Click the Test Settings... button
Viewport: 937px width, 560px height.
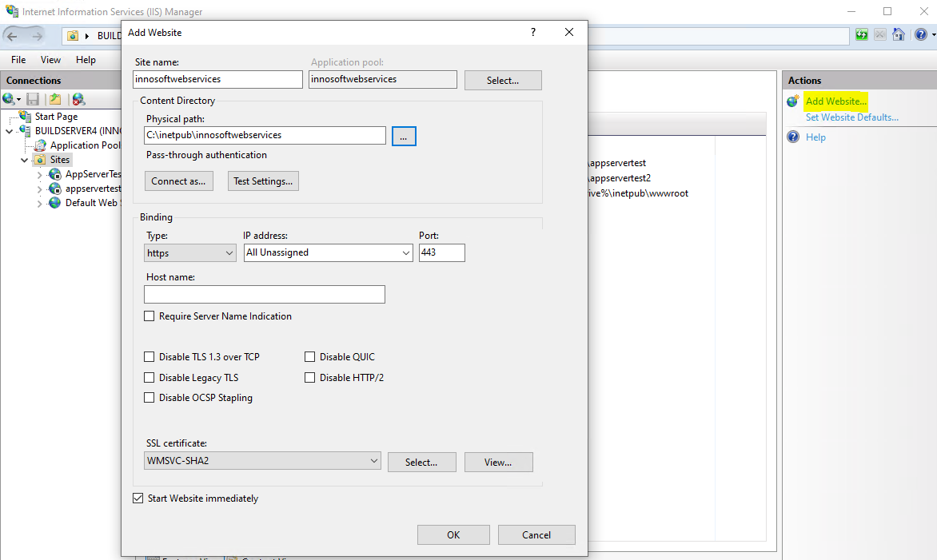263,181
